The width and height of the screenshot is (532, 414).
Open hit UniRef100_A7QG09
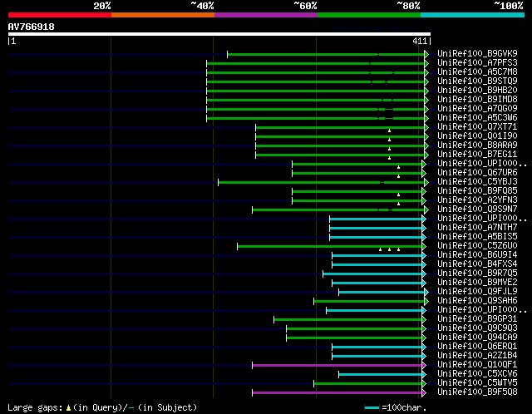(477, 109)
